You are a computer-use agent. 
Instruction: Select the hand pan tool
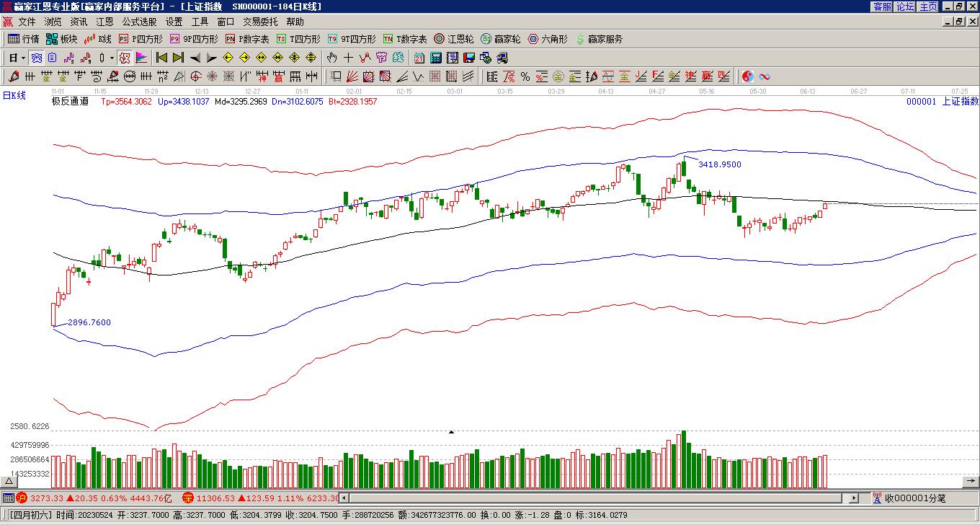point(331,58)
